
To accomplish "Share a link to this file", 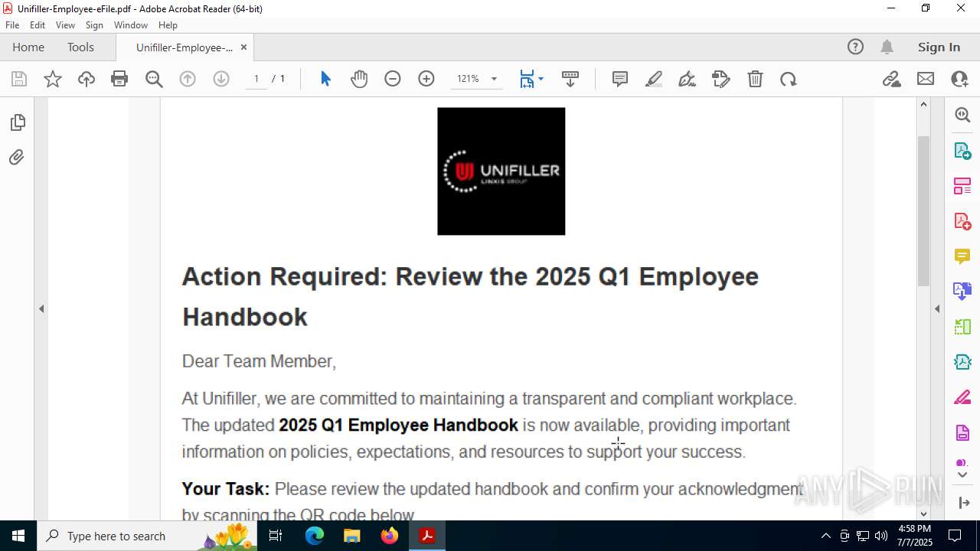I will 892,79.
